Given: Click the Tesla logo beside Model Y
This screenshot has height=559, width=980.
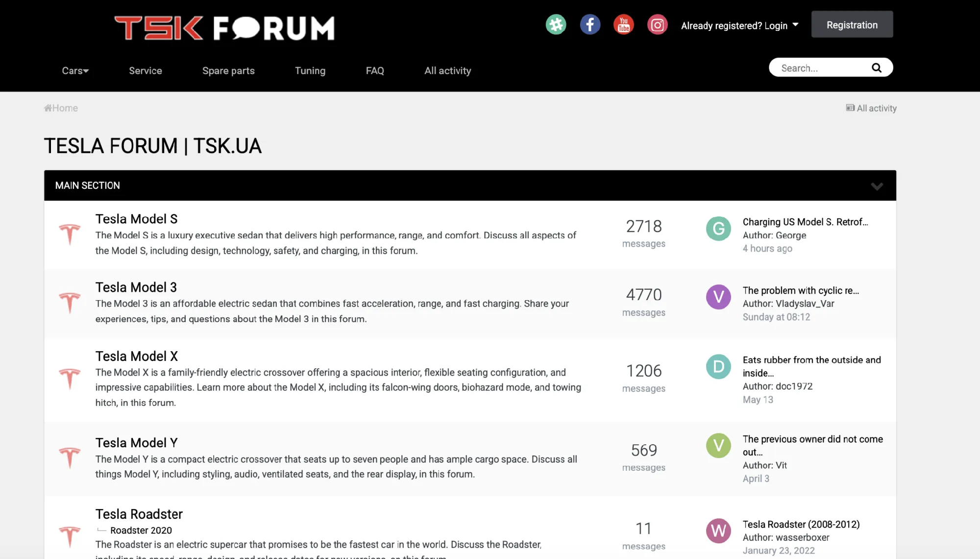Looking at the screenshot, I should pyautogui.click(x=70, y=458).
